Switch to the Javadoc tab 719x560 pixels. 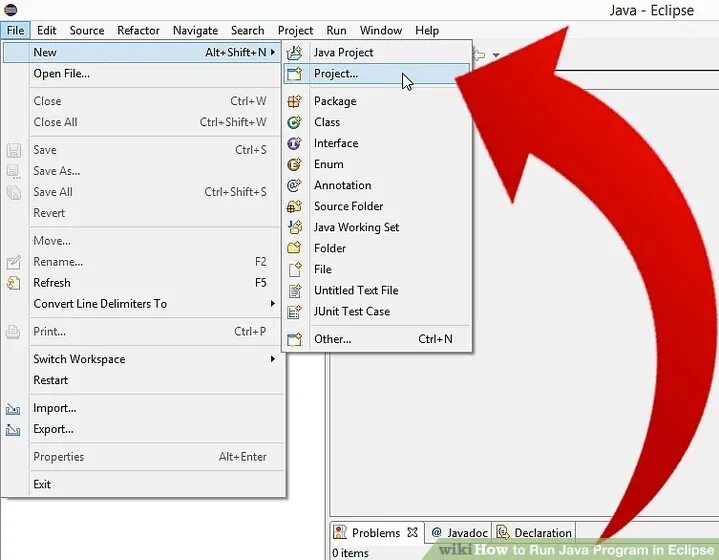point(459,532)
